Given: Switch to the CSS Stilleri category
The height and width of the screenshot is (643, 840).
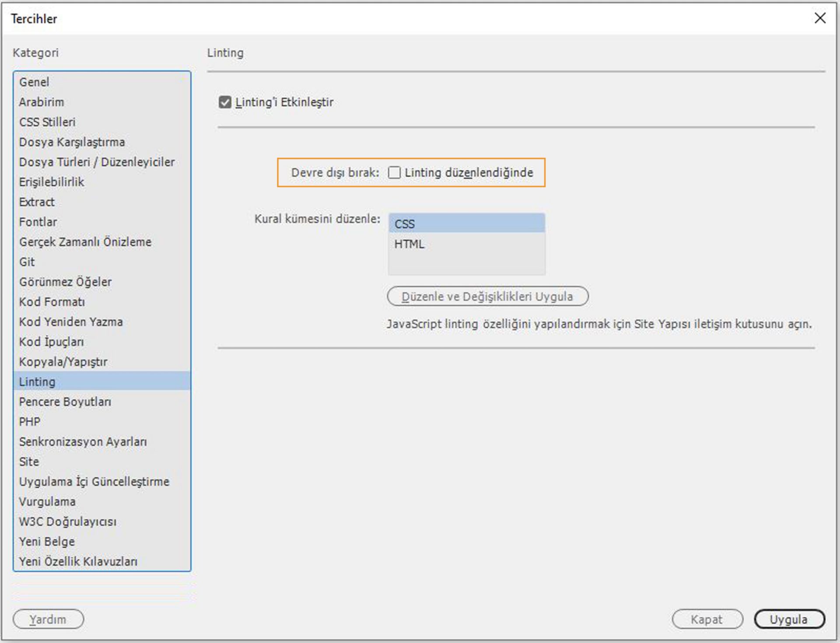Looking at the screenshot, I should click(47, 122).
